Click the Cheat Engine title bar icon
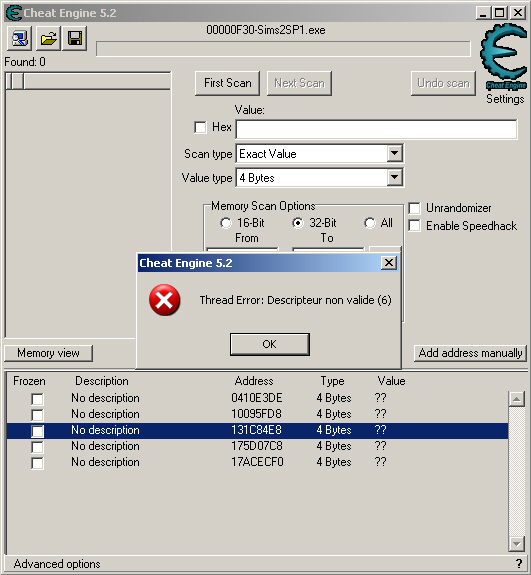Viewport: 531px width, 575px height. tap(14, 13)
